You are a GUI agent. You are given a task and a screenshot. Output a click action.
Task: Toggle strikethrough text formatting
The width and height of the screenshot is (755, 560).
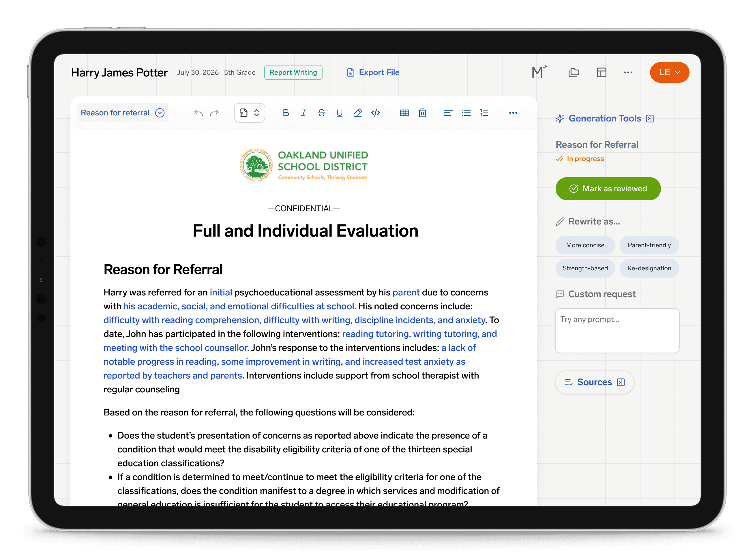coord(322,113)
